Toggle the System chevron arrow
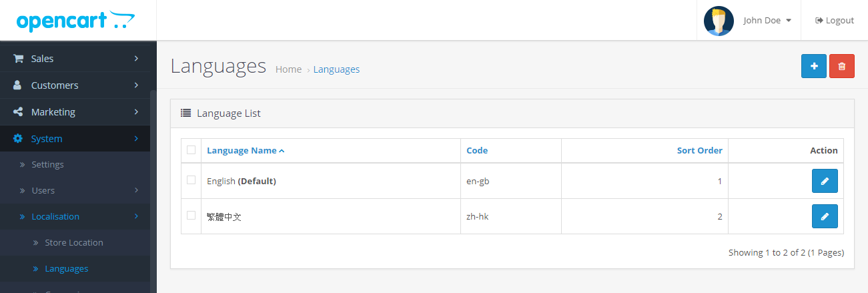The height and width of the screenshot is (293, 868). click(136, 139)
